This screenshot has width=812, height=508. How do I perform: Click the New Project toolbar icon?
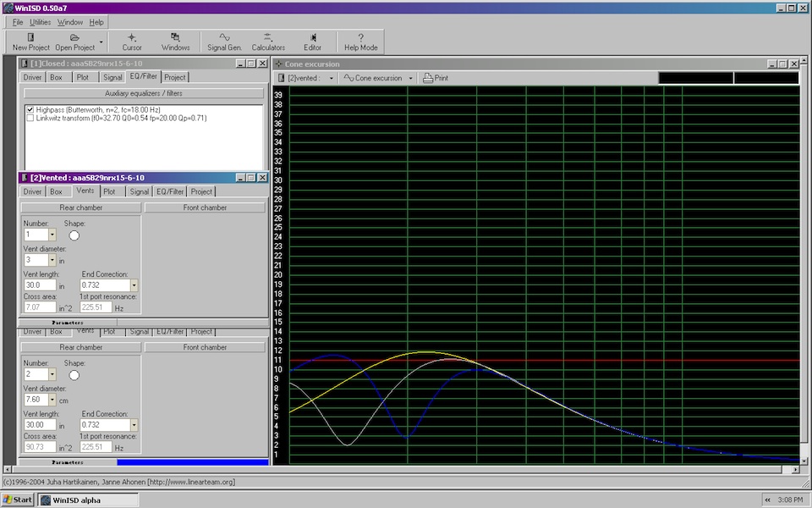[x=30, y=37]
